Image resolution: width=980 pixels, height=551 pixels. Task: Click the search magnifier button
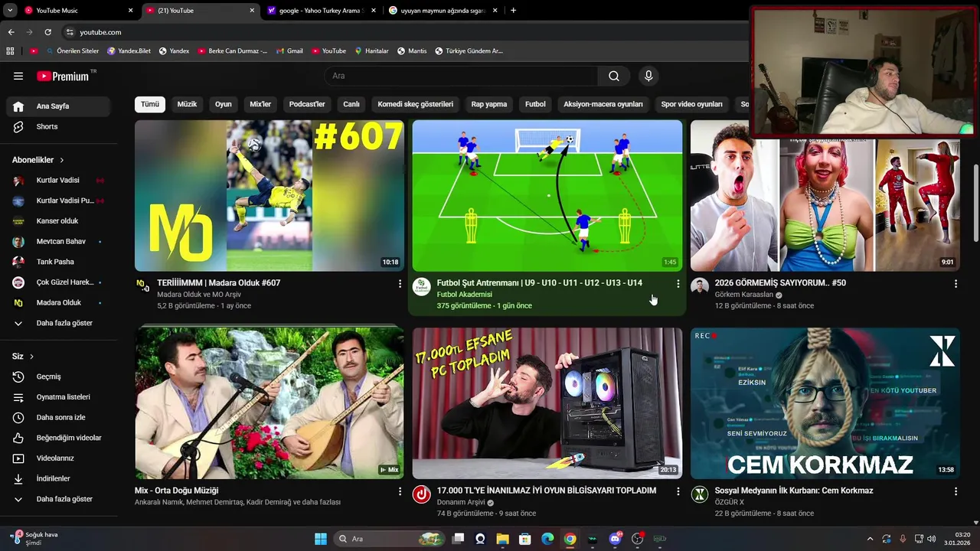tap(614, 76)
